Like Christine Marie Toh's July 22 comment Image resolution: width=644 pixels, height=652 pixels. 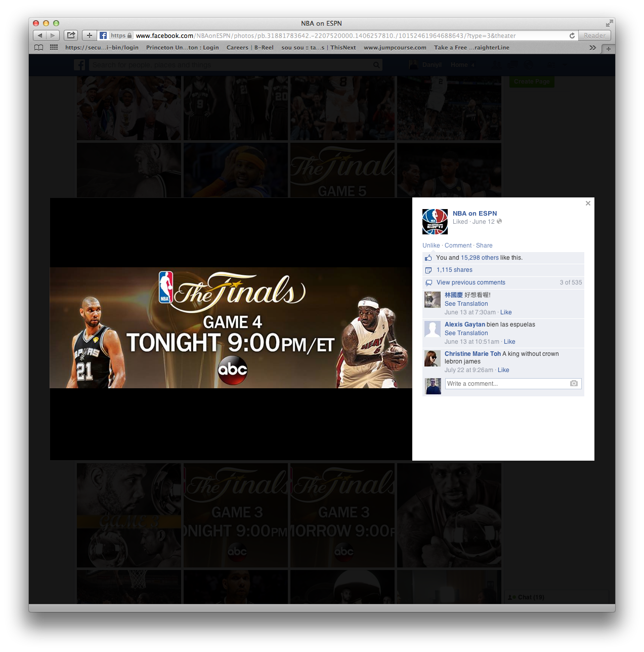(503, 370)
